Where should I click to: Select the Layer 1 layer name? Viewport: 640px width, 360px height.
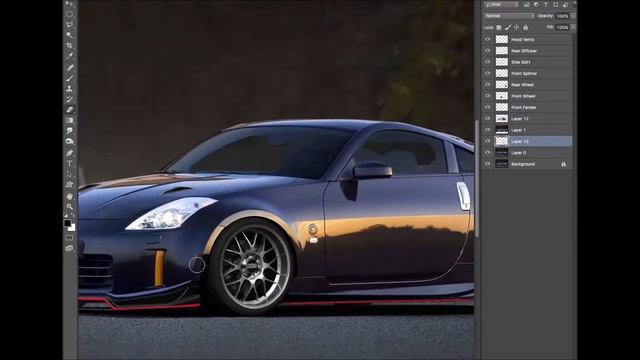518,130
